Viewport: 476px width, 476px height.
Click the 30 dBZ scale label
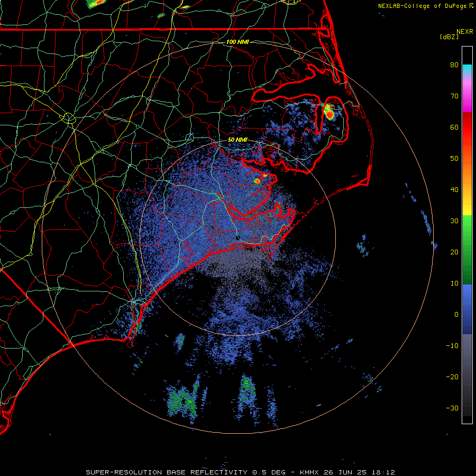click(x=454, y=221)
